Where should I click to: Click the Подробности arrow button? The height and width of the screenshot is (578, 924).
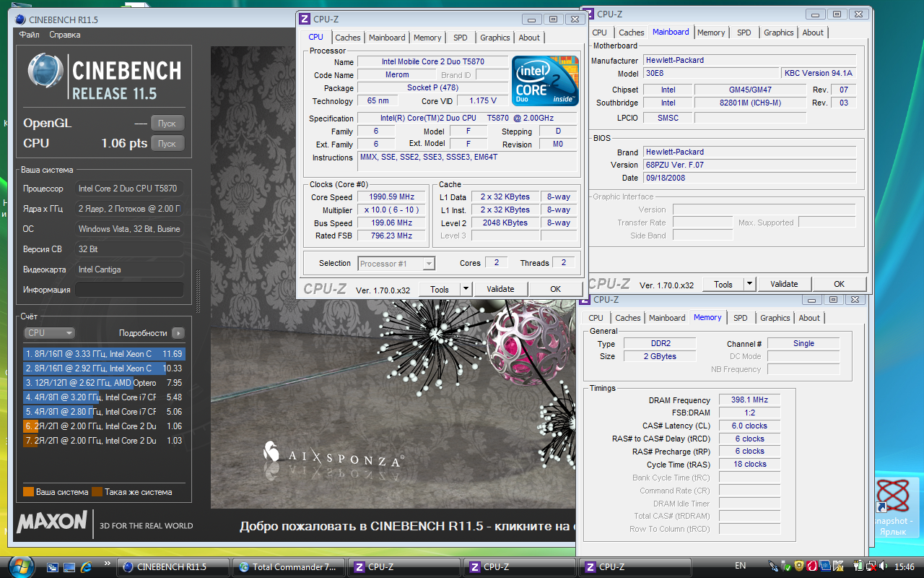[x=178, y=333]
